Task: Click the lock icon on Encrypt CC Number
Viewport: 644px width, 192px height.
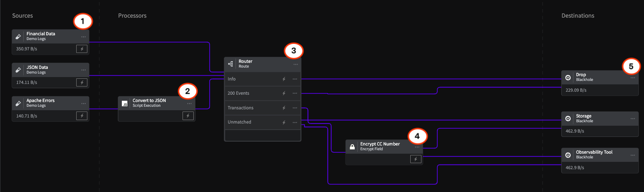Action: [x=352, y=147]
